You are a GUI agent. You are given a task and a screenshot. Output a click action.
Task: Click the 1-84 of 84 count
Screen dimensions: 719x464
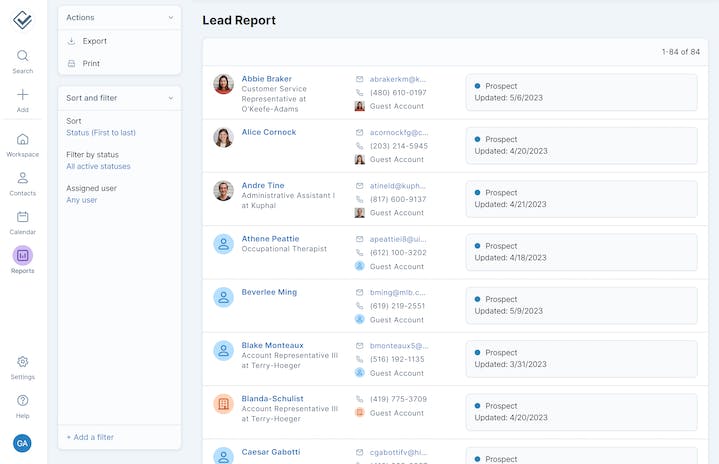[680, 52]
